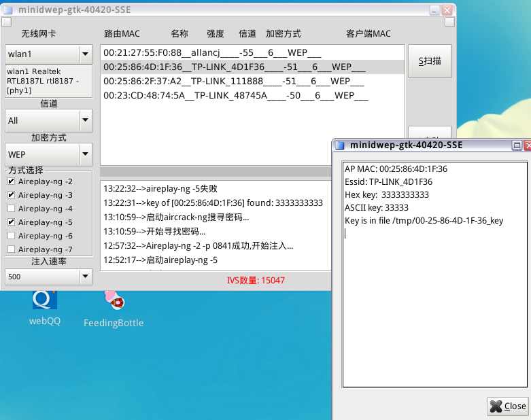Viewport: 531px width, 420px height.
Task: Click the Close button in key window
Action: (509, 406)
